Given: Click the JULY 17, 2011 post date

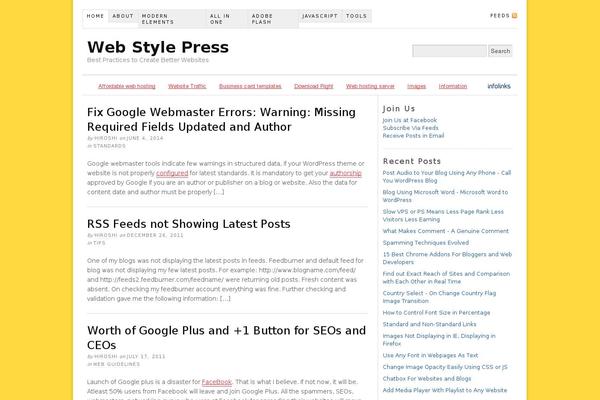Looking at the screenshot, I should (x=146, y=357).
